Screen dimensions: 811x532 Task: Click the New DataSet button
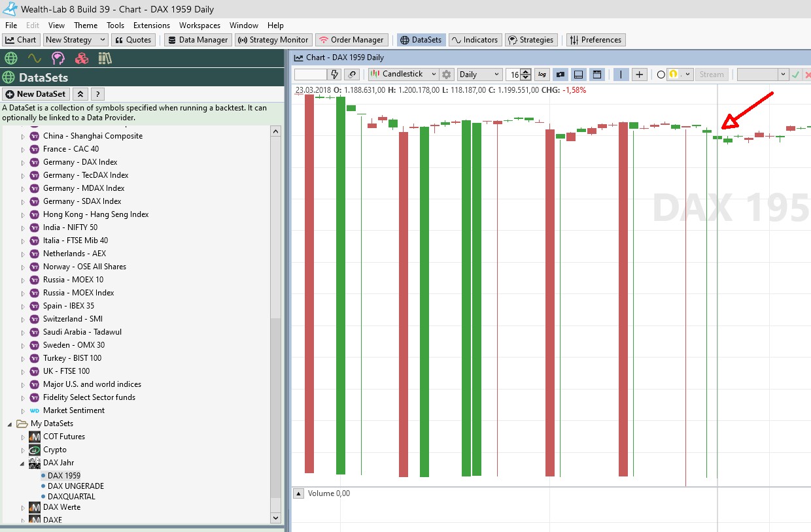36,94
